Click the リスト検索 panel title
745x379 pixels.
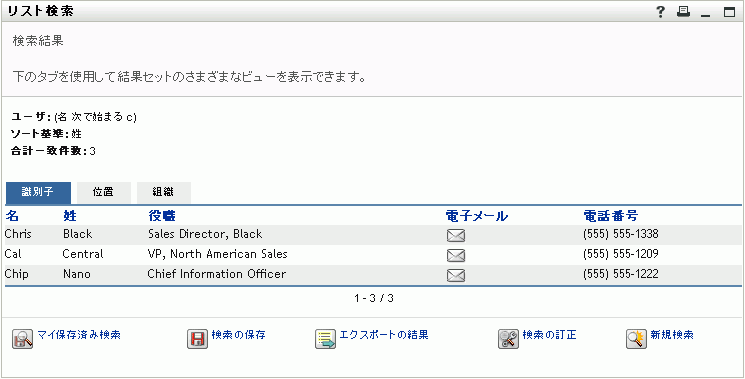point(40,12)
